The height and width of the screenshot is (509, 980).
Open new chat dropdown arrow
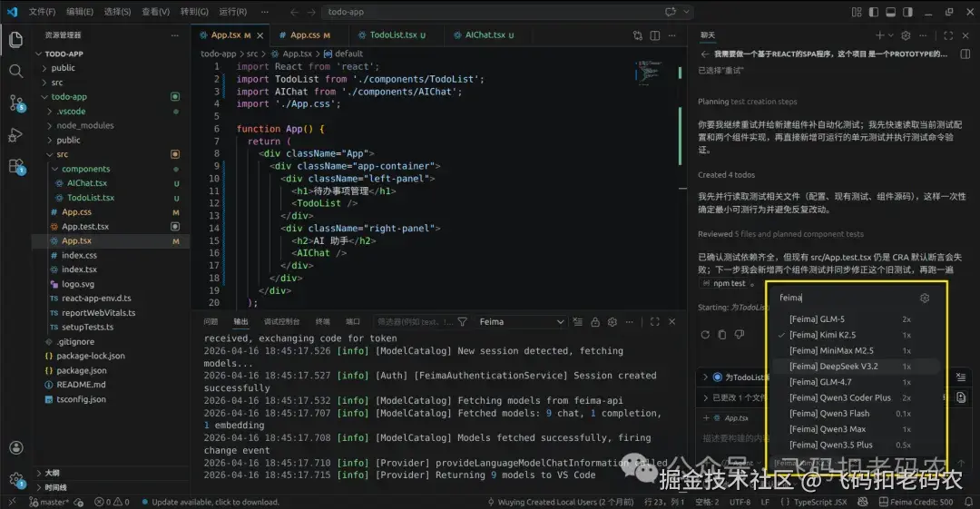[890, 35]
